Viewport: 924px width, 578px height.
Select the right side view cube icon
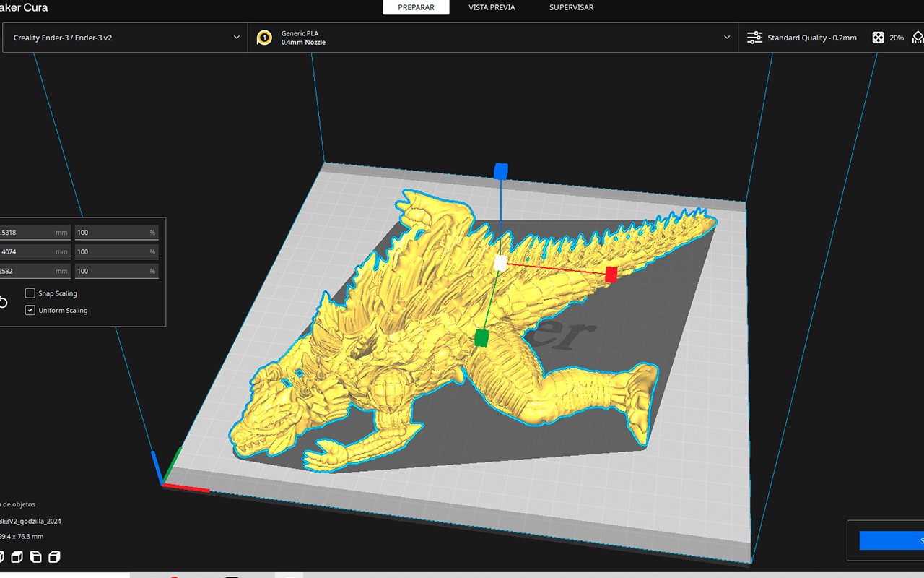[x=54, y=557]
